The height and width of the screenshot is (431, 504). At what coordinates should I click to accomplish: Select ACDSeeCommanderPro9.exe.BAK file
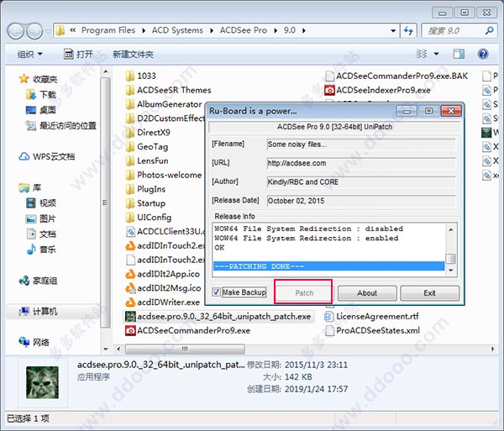coord(396,76)
